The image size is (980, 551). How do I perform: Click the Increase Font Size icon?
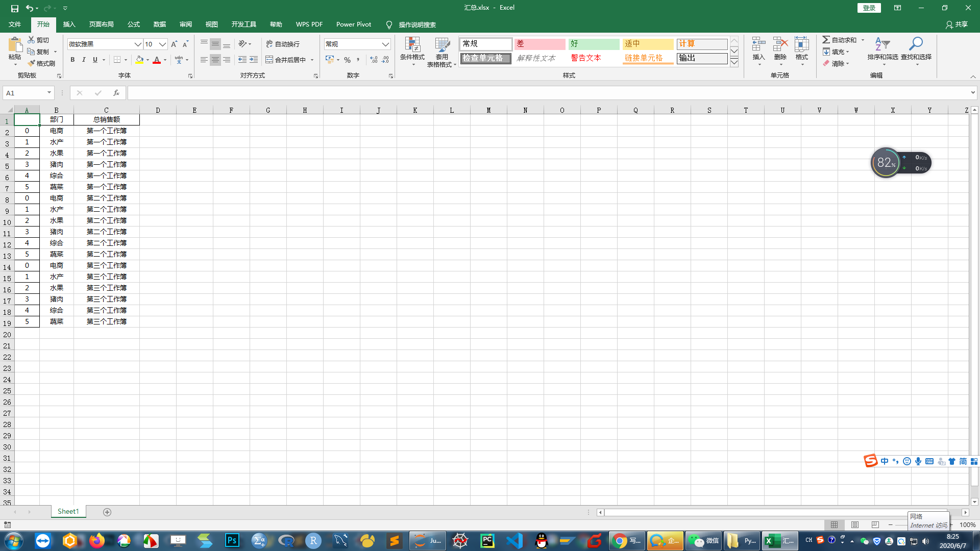(x=174, y=44)
